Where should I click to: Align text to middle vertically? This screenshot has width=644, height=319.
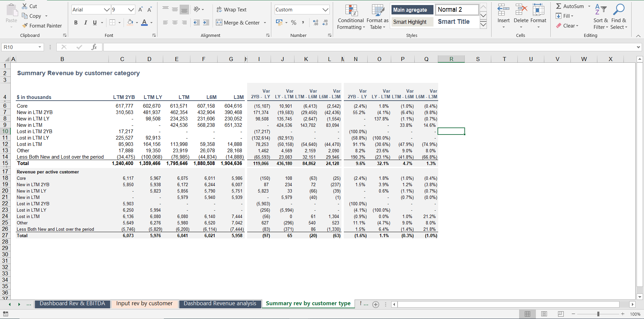[x=175, y=9]
